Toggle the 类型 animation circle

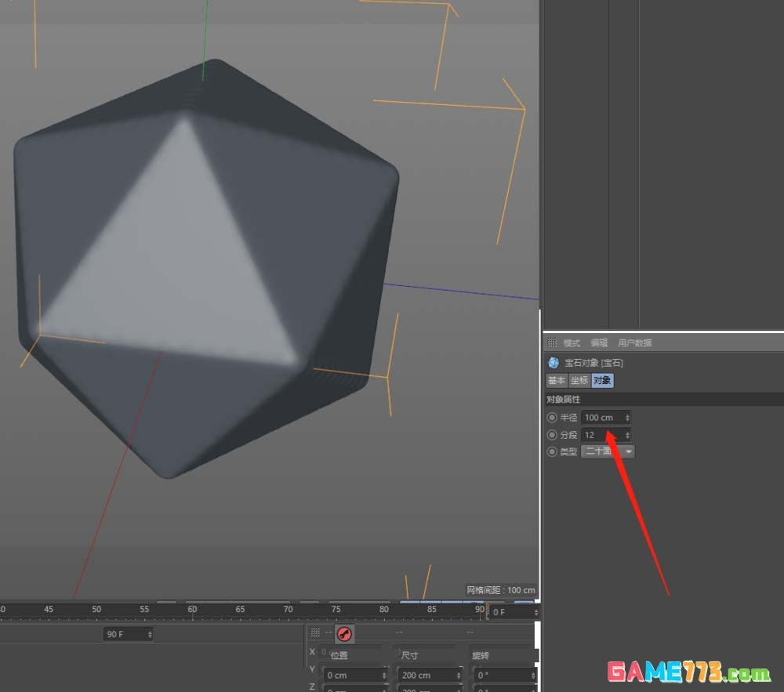552,452
